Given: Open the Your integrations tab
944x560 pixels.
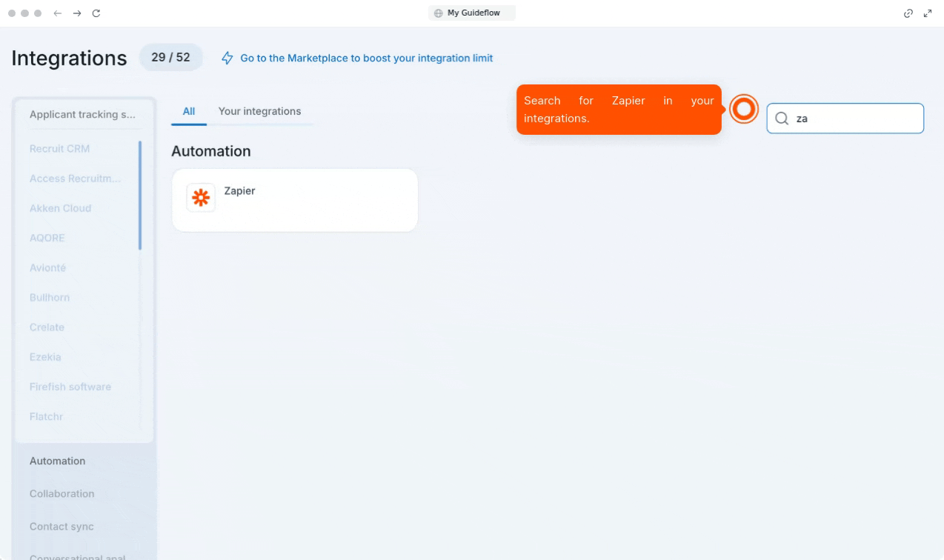Looking at the screenshot, I should (259, 111).
